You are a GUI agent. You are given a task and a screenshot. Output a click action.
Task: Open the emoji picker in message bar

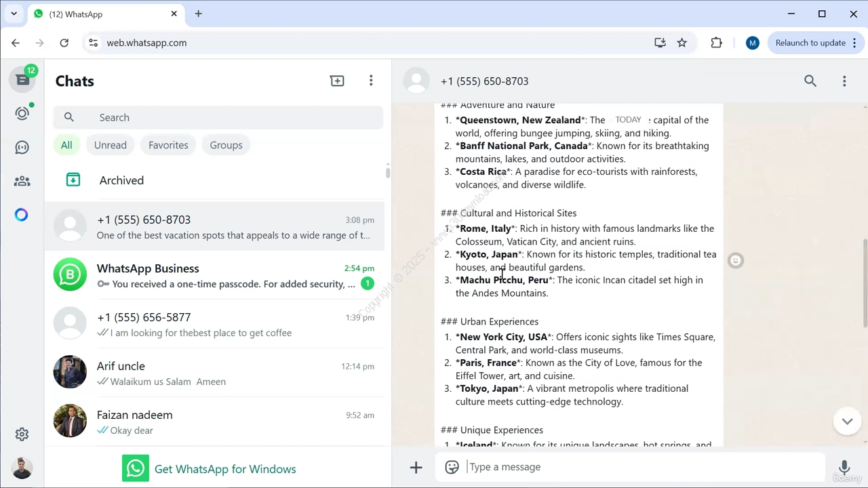[x=452, y=467]
